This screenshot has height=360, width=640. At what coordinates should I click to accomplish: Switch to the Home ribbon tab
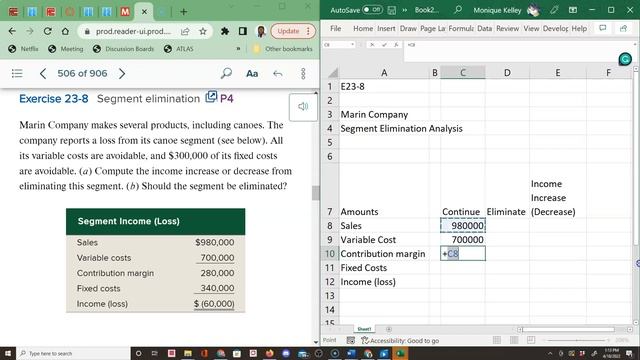tap(363, 29)
